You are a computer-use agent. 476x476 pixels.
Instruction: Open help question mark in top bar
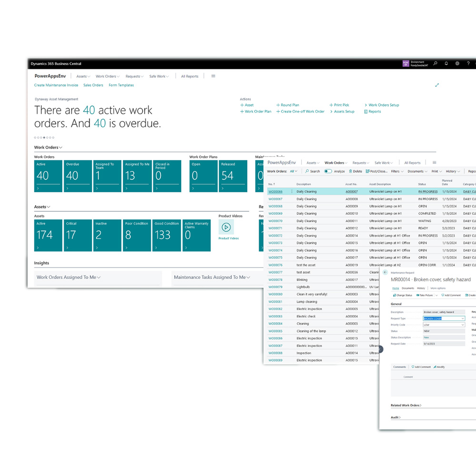(x=468, y=63)
